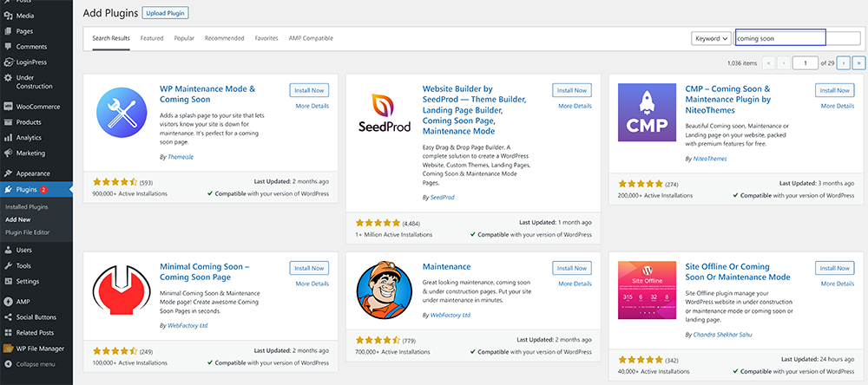Switch to the Popular tab
Screen dimensions: 868x385
pyautogui.click(x=184, y=38)
